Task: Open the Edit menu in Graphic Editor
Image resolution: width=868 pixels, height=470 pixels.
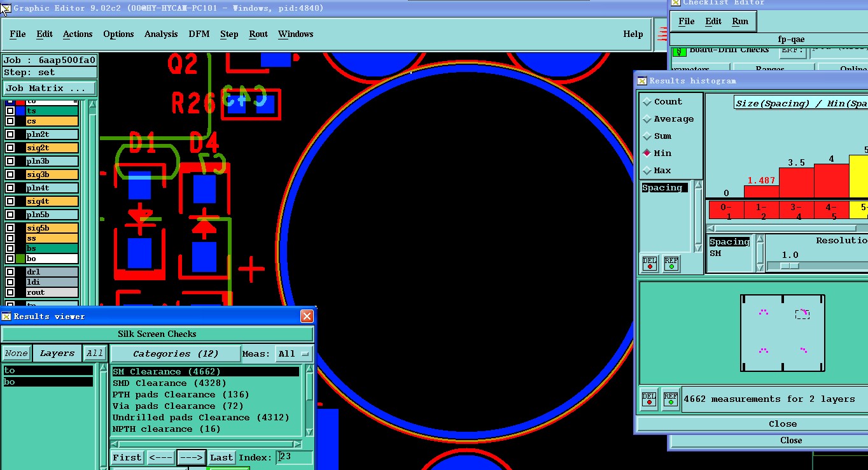Action: (x=45, y=34)
